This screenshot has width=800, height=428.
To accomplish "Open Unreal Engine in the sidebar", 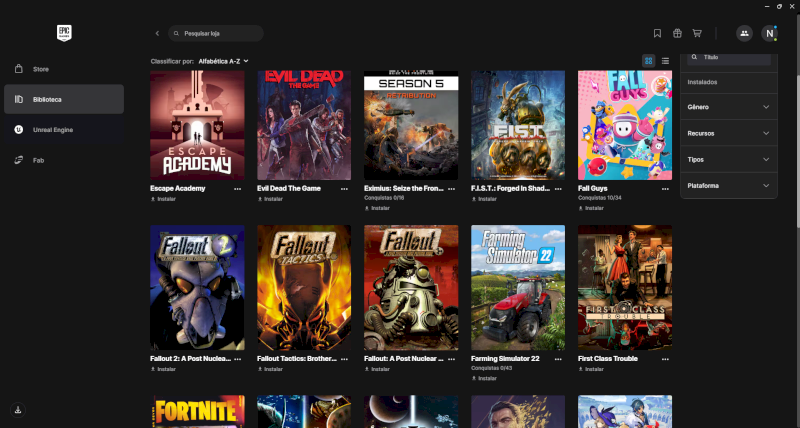I will coord(53,129).
